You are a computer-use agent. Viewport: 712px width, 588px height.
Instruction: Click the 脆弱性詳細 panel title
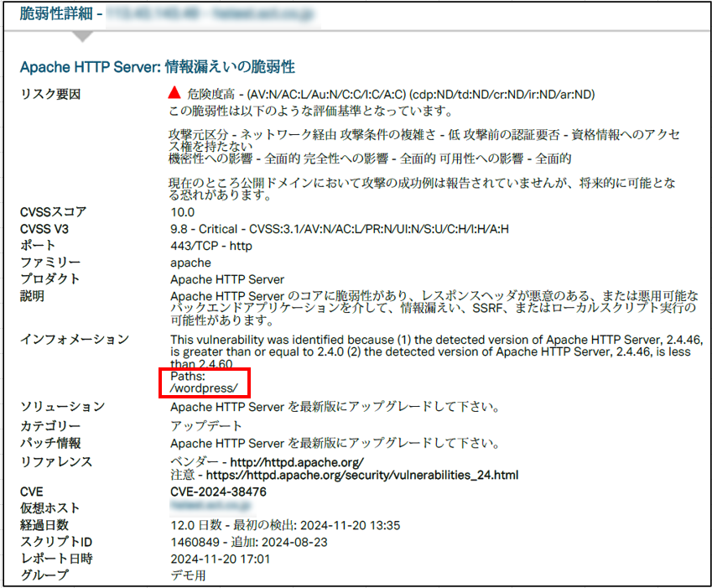click(56, 13)
